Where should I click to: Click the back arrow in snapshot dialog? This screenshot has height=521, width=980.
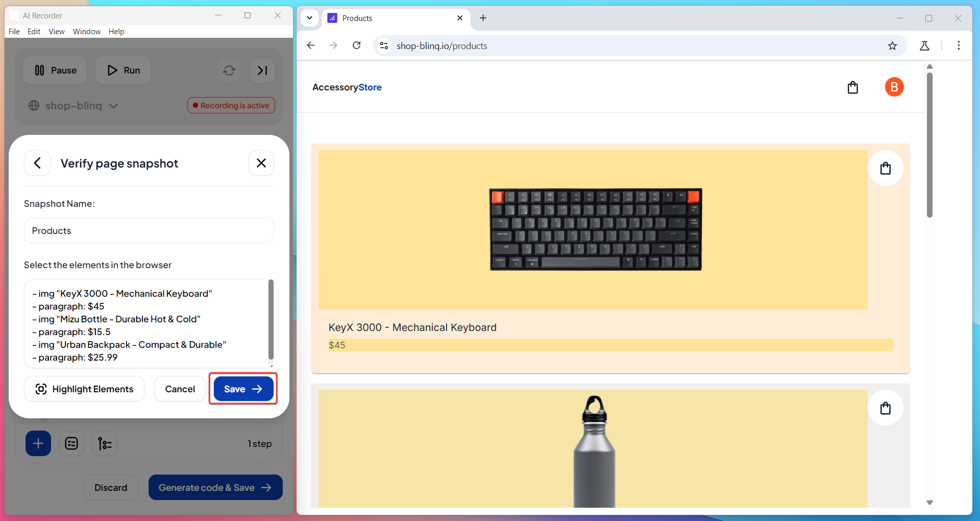tap(37, 163)
